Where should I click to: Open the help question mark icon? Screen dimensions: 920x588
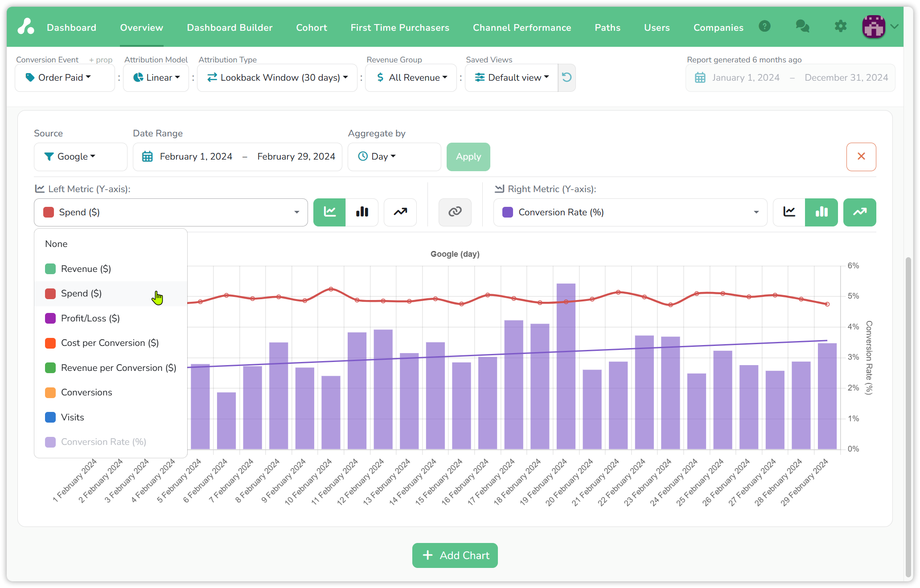tap(764, 26)
